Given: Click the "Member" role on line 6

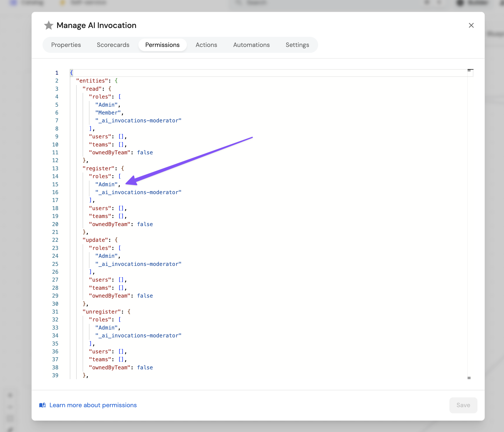Looking at the screenshot, I should [108, 113].
